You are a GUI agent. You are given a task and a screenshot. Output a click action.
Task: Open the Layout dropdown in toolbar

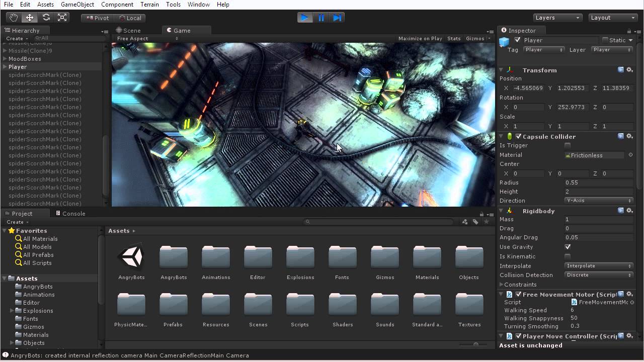click(x=612, y=18)
